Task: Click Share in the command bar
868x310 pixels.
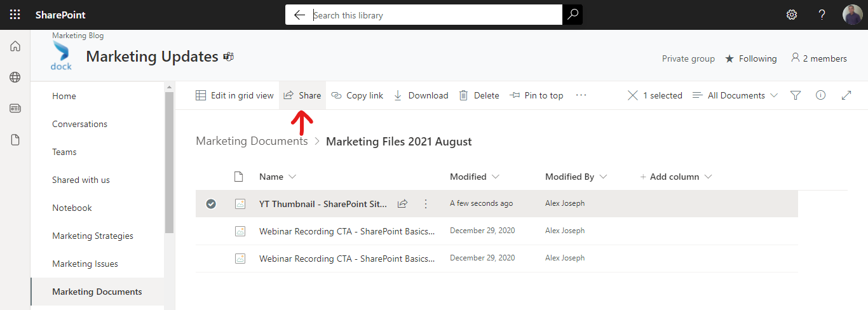Action: point(302,95)
